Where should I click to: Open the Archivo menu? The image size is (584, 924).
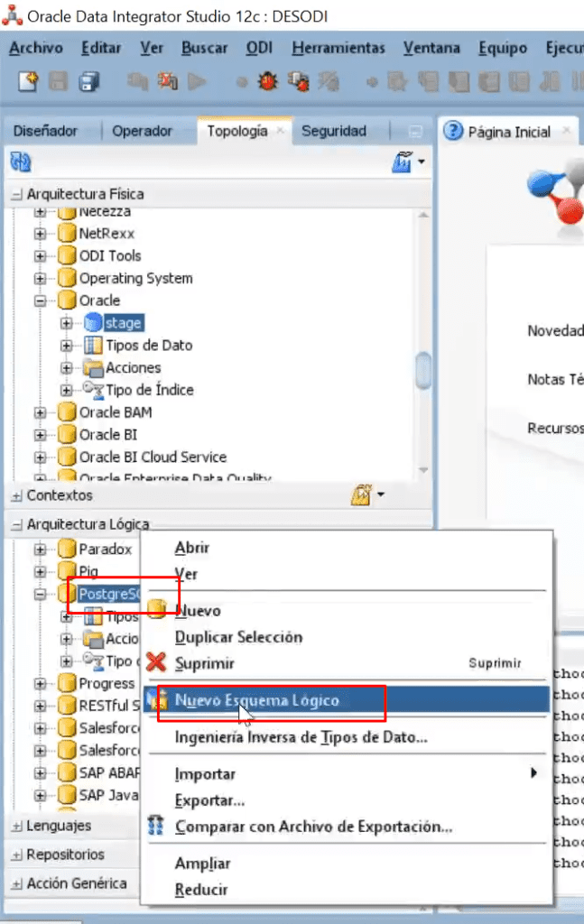pyautogui.click(x=36, y=48)
